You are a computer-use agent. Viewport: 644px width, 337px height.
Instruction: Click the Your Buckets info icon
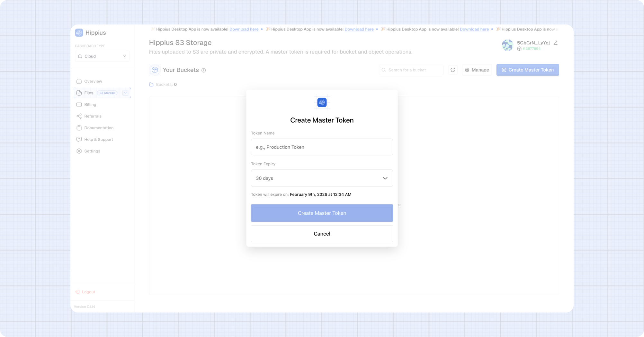tap(204, 70)
